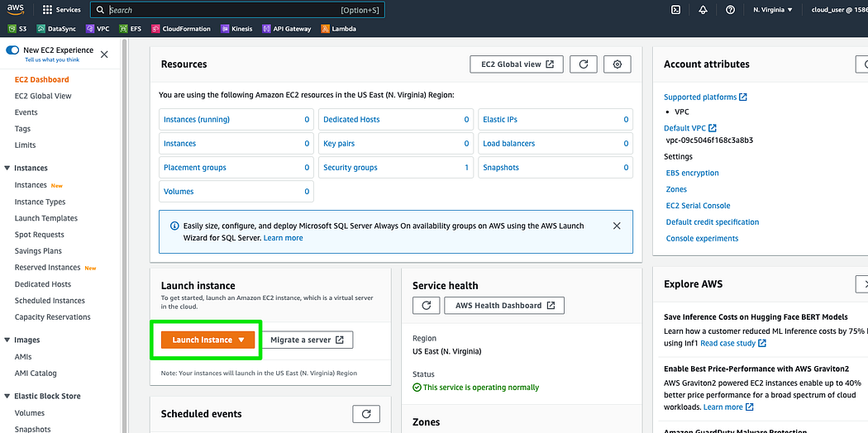Image resolution: width=868 pixels, height=433 pixels.
Task: Click the Default VPC external link icon
Action: (x=713, y=128)
